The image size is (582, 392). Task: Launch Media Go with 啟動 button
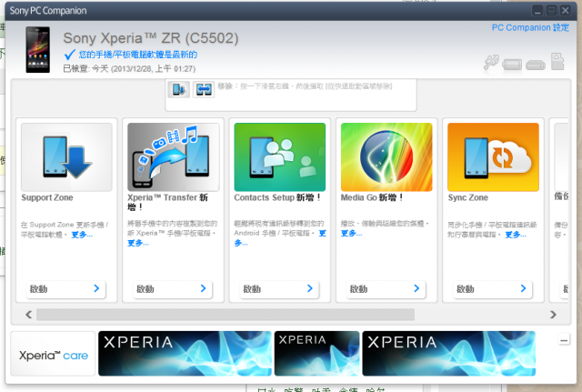coord(386,289)
